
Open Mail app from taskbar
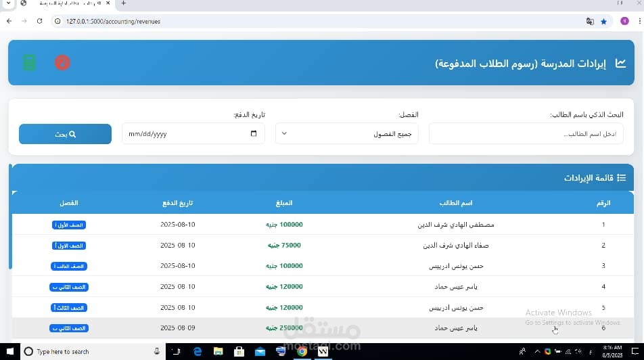260,351
